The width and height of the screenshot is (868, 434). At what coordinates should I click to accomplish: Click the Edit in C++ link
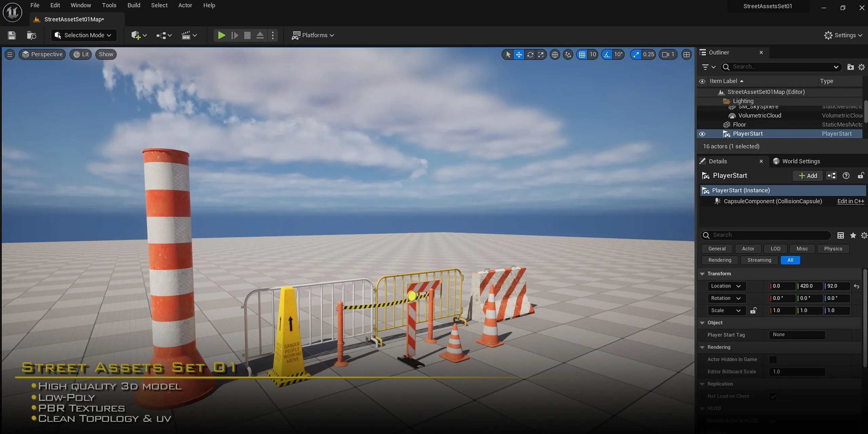coord(850,201)
